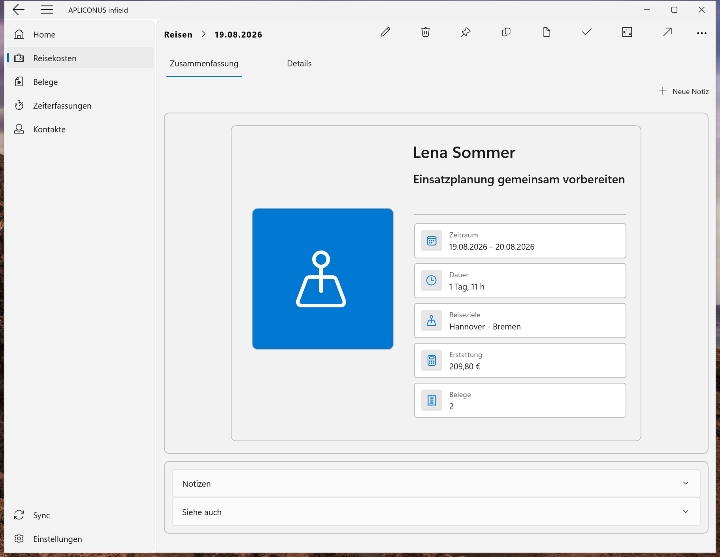
Task: Click the Notizen chevron arrow
Action: pyautogui.click(x=686, y=483)
